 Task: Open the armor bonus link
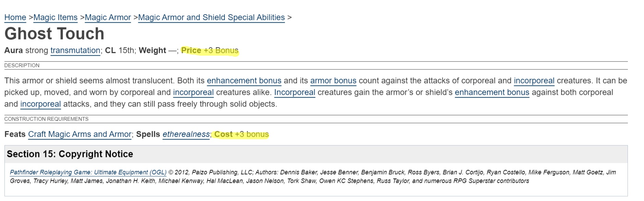pos(333,81)
